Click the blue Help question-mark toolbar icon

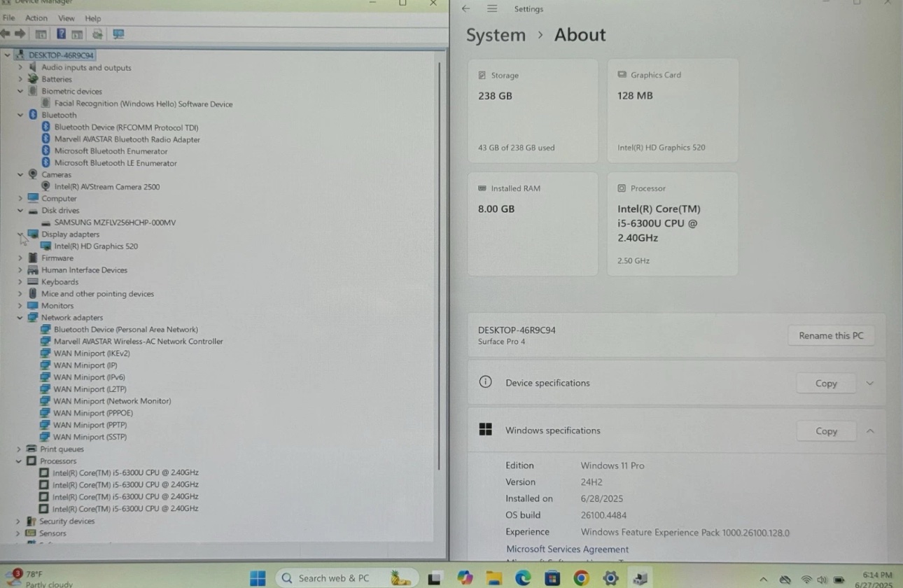[61, 34]
